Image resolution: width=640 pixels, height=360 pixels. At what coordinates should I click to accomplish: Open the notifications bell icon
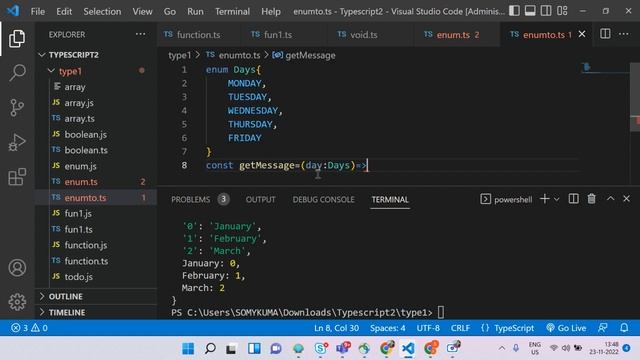[624, 328]
